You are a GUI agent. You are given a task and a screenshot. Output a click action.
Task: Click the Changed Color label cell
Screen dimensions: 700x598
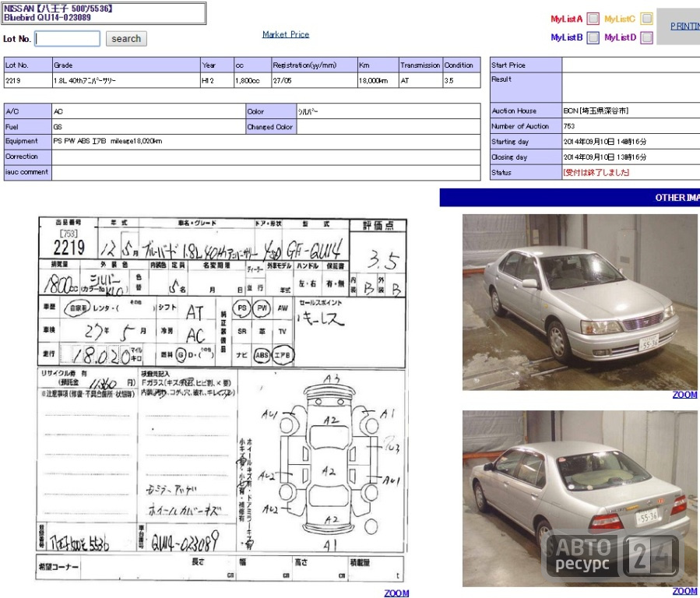pos(271,127)
